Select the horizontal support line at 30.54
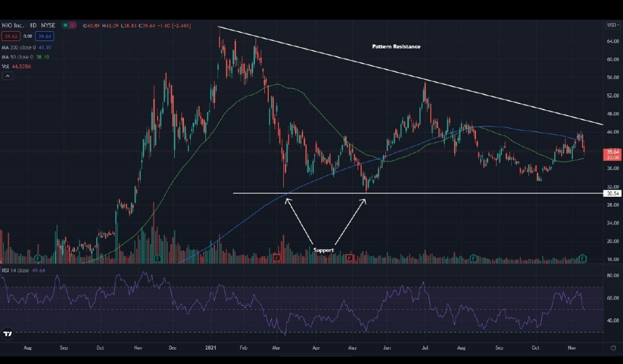This screenshot has width=623, height=364. (417, 193)
